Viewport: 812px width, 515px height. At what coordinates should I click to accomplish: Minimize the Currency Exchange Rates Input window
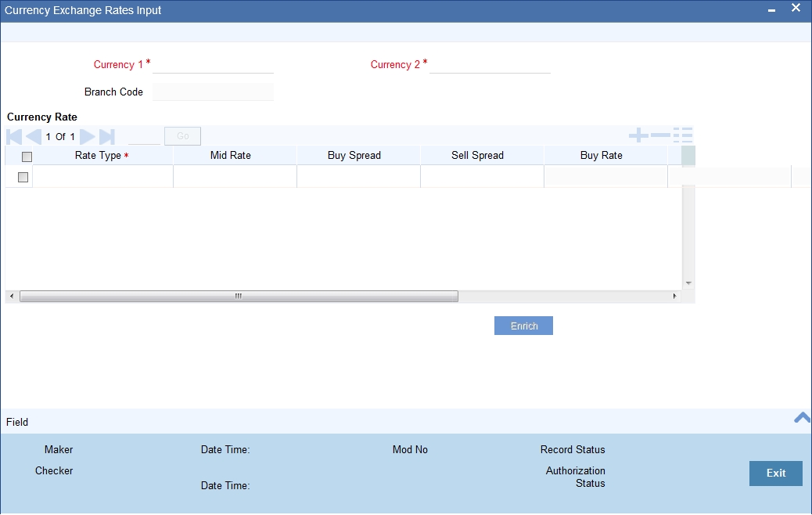coord(771,10)
